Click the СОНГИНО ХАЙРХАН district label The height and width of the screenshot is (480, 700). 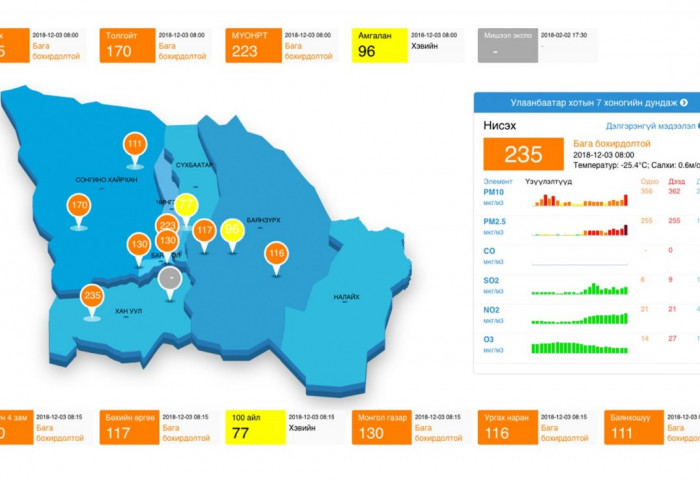(x=106, y=180)
